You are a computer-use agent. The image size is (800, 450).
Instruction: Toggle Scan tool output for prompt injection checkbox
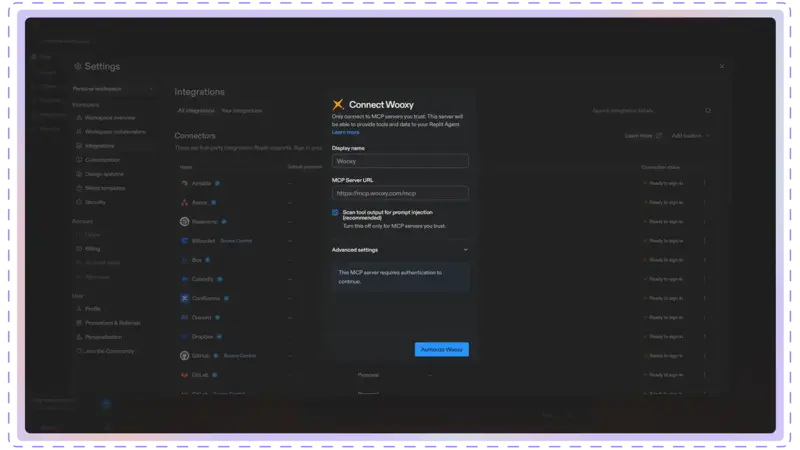tap(335, 213)
